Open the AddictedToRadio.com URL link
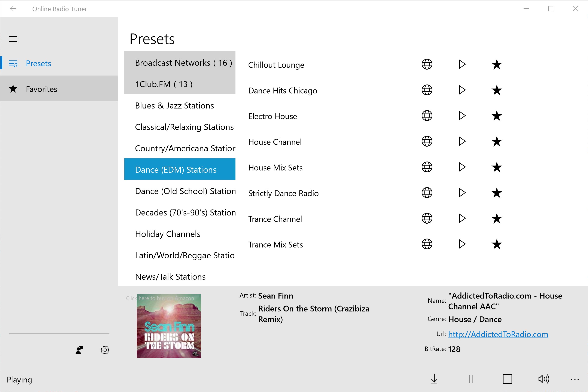The image size is (588, 392). pos(498,334)
